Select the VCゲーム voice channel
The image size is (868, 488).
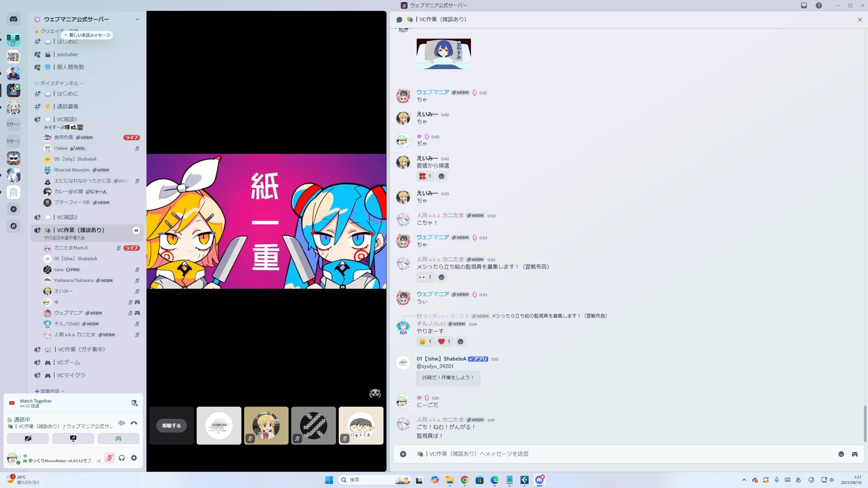click(68, 362)
